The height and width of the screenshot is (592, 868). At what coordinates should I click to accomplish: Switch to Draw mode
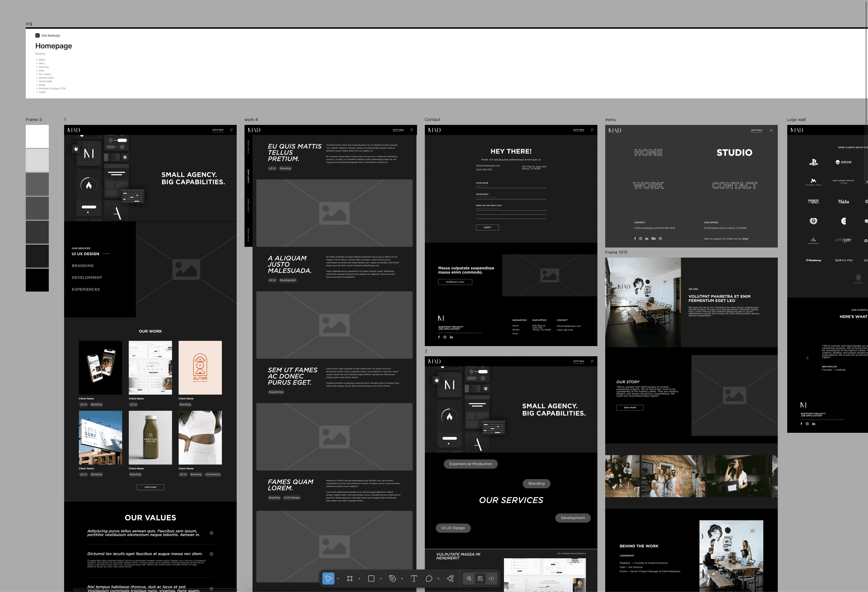coord(469,579)
